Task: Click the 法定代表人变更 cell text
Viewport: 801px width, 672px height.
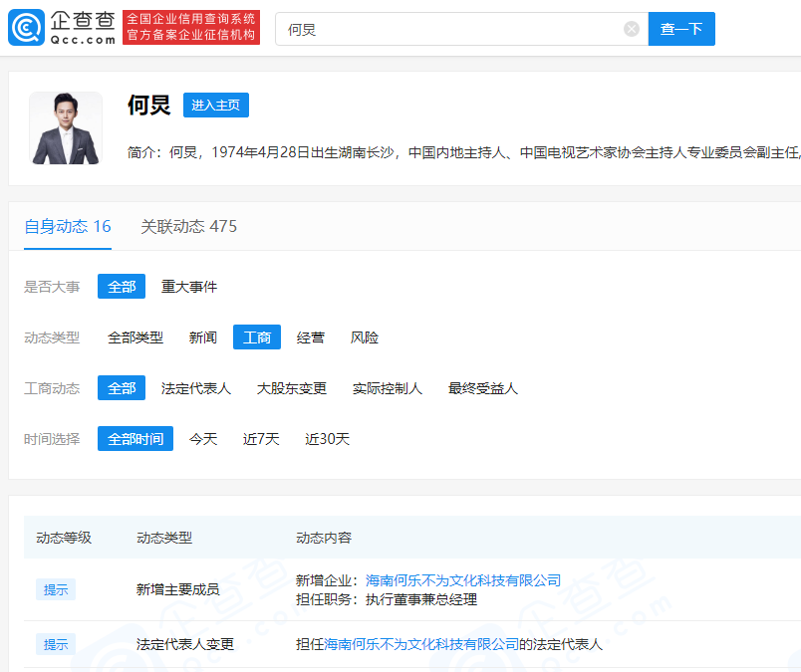Action: pos(185,644)
